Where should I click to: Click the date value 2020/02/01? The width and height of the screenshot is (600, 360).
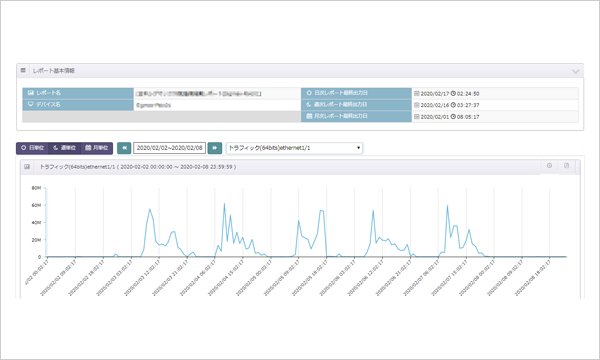435,117
